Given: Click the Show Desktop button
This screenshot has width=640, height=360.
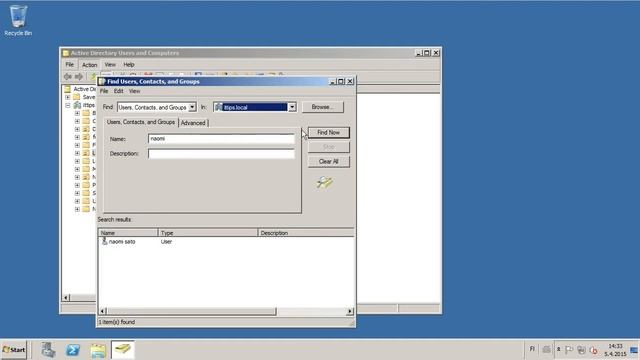Looking at the screenshot, I should coord(635,350).
